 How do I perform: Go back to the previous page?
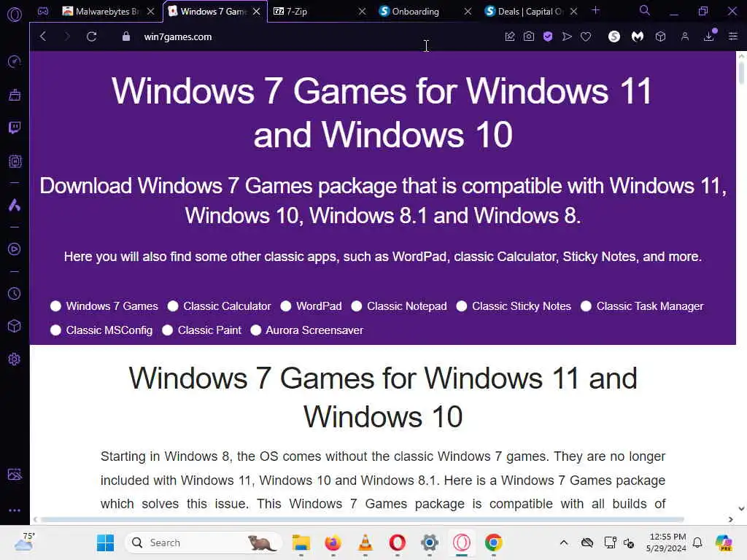coord(43,36)
